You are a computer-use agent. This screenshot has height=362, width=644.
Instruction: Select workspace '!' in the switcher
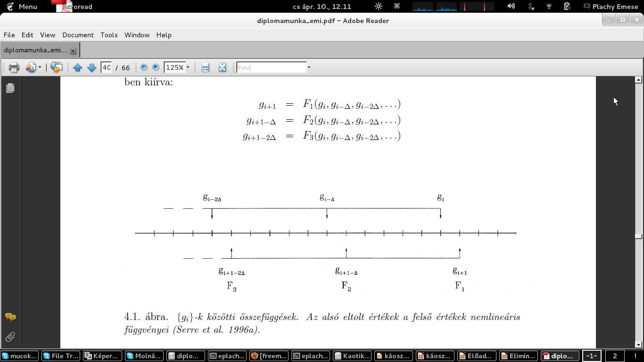click(635, 356)
